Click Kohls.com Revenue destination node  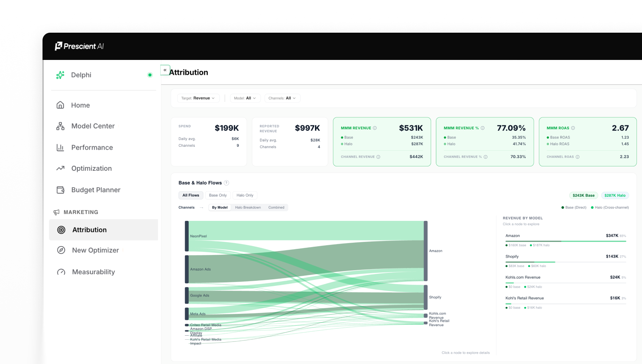(x=425, y=316)
